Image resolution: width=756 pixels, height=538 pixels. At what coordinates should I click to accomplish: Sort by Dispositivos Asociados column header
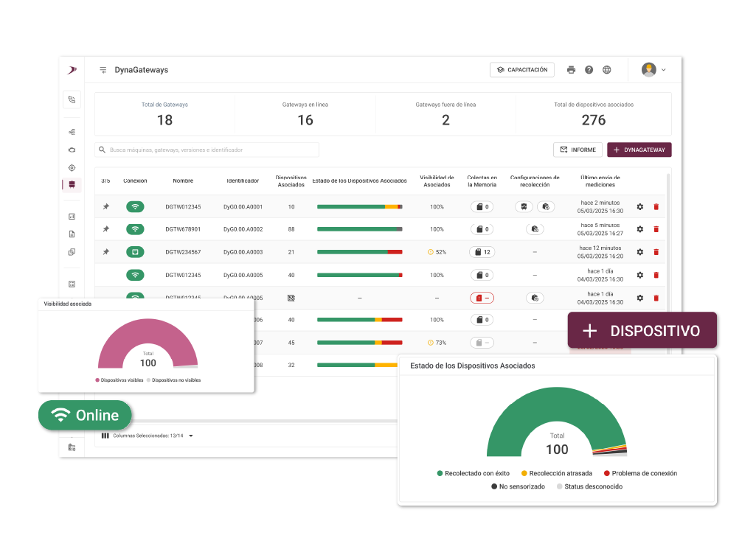pos(291,181)
